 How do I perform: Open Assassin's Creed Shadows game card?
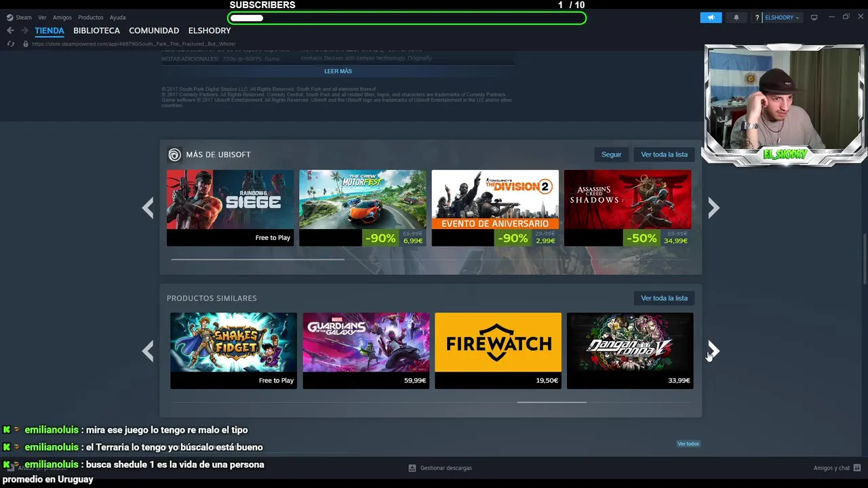tap(628, 207)
